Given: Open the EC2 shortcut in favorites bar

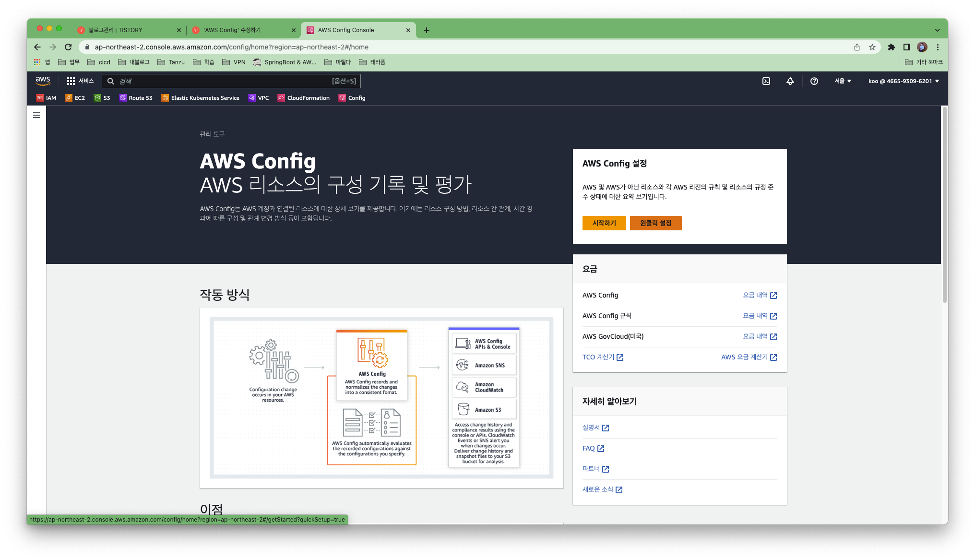Looking at the screenshot, I should point(75,98).
